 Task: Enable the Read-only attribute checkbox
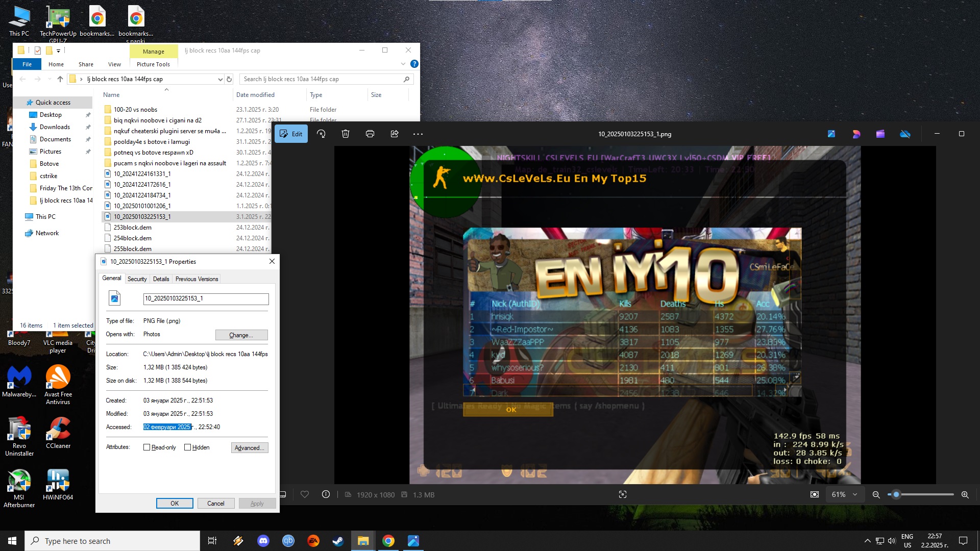point(146,447)
